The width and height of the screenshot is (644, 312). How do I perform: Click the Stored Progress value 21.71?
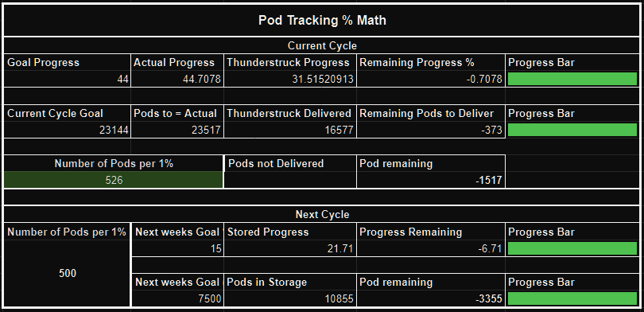click(x=290, y=248)
